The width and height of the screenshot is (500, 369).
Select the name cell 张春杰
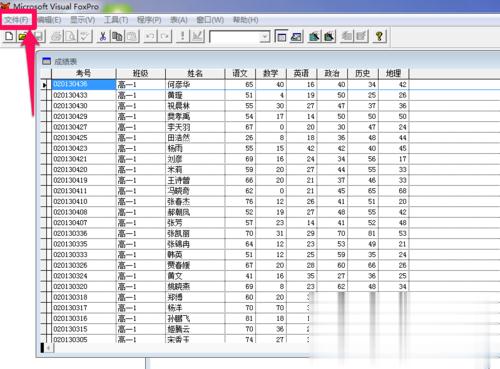click(x=195, y=202)
